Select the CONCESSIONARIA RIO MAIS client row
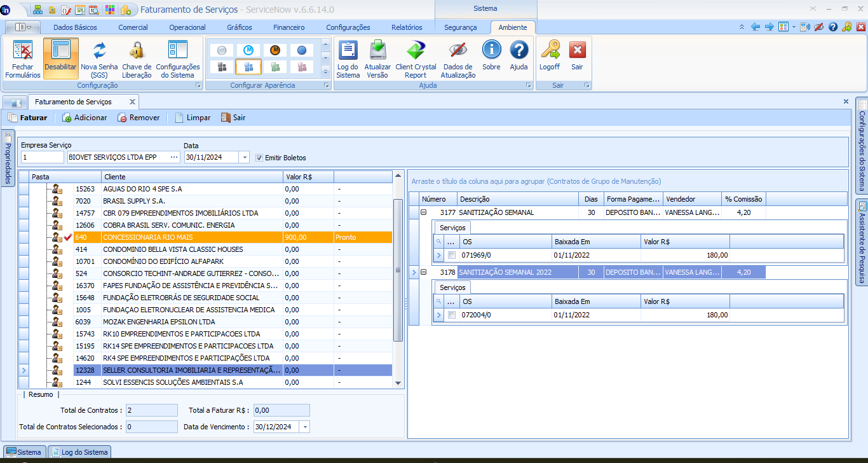868x463 pixels. pyautogui.click(x=191, y=237)
